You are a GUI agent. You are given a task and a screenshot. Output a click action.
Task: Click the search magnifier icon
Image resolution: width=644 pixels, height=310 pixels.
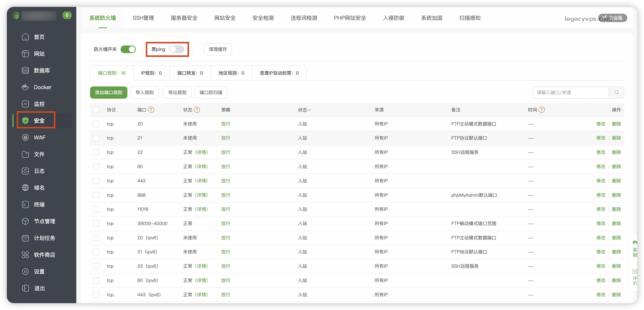[616, 92]
